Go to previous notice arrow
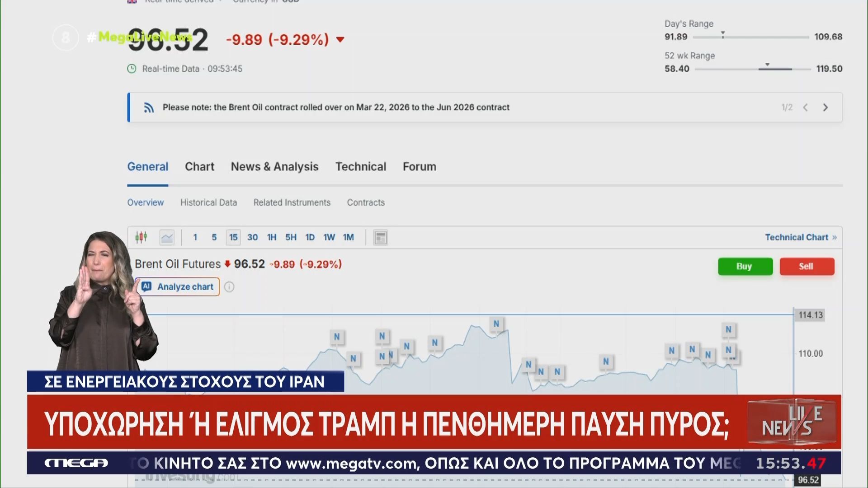Image resolution: width=868 pixels, height=488 pixels. (x=805, y=108)
